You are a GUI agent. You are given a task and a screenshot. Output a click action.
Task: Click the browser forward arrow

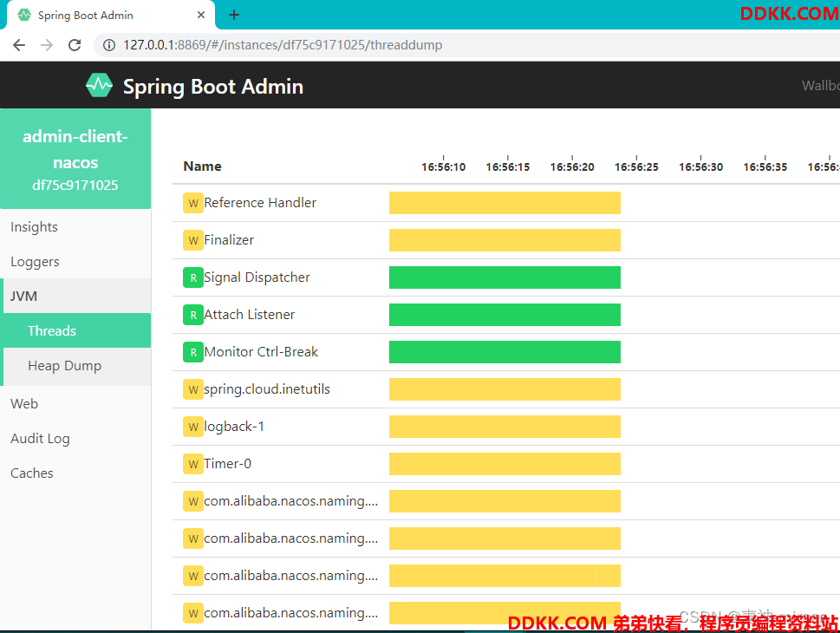47,45
